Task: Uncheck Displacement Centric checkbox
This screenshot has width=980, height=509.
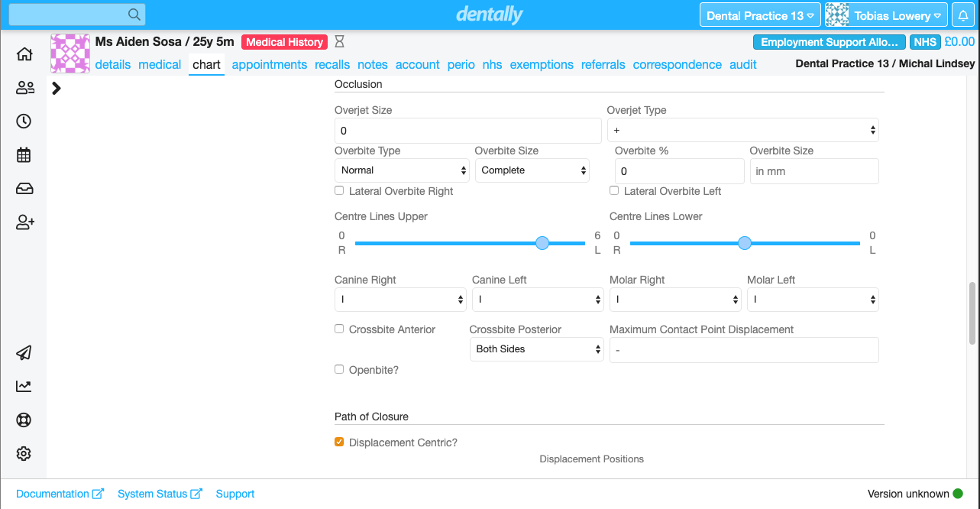Action: tap(339, 442)
